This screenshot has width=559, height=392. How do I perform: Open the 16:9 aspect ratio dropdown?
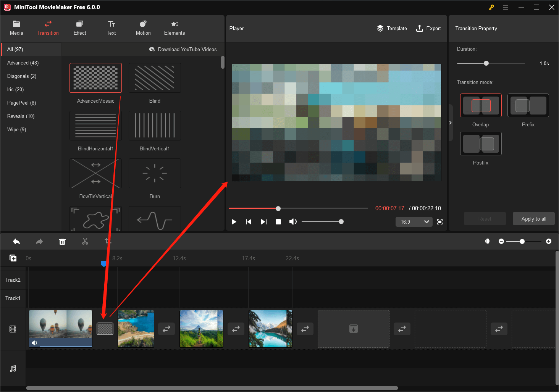point(414,221)
